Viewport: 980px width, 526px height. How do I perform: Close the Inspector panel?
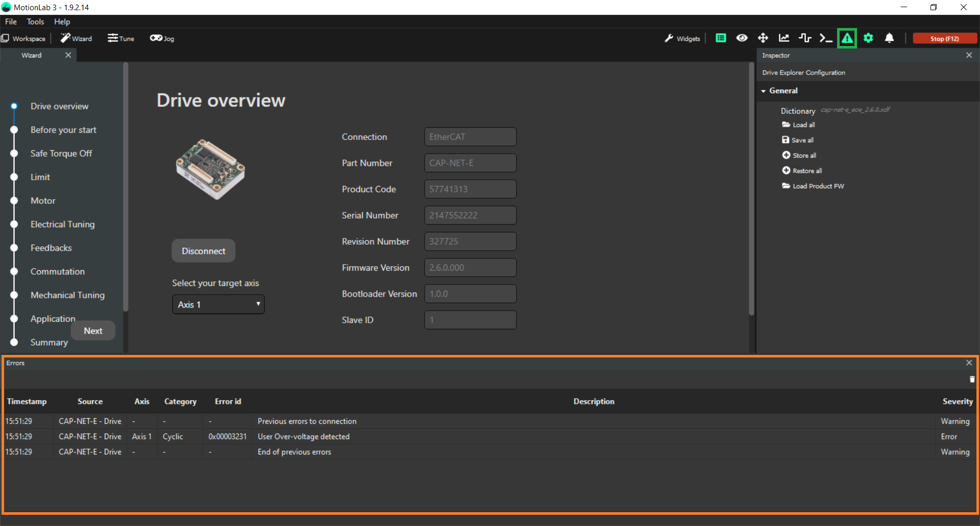pyautogui.click(x=969, y=55)
